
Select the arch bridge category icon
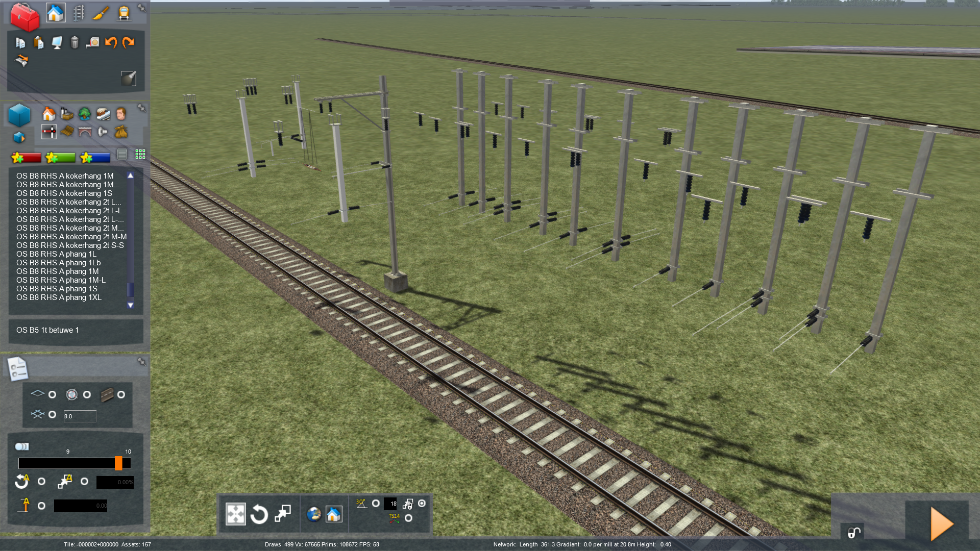pyautogui.click(x=85, y=132)
